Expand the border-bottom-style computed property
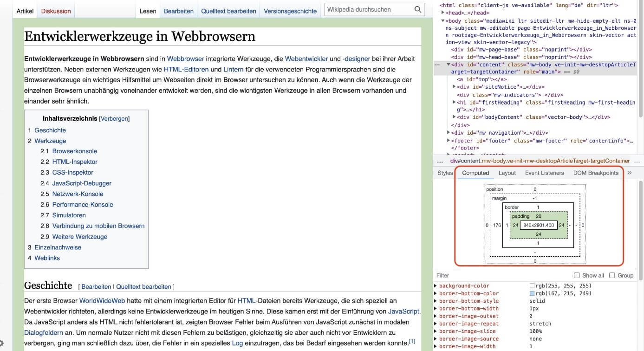Image resolution: width=644 pixels, height=351 pixels. click(x=436, y=301)
